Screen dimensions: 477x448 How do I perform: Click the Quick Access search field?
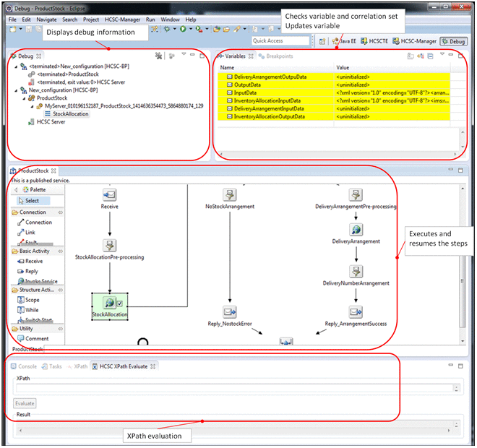(x=280, y=41)
